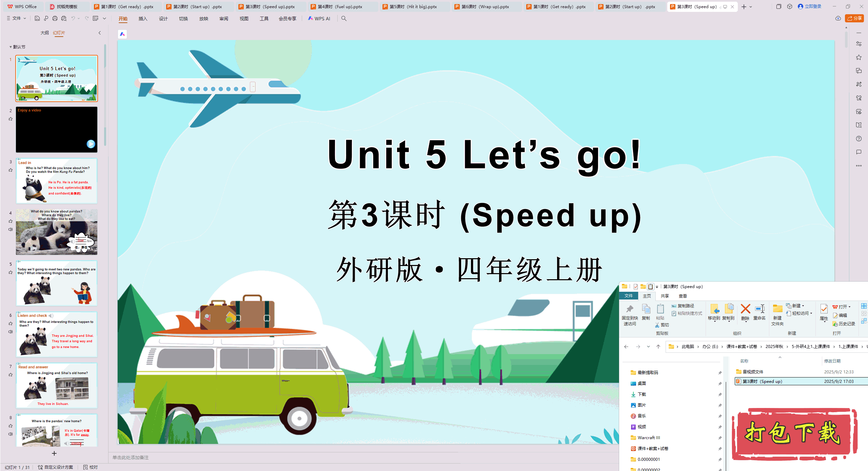The height and width of the screenshot is (471, 868).
Task: Open the search icon beside the ribbon tabs
Action: click(x=344, y=19)
